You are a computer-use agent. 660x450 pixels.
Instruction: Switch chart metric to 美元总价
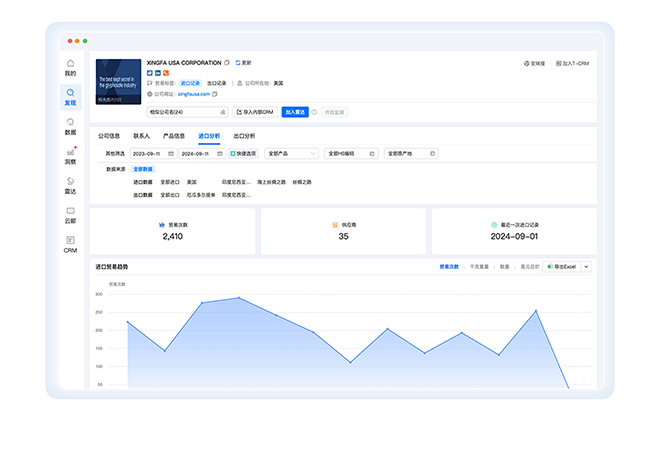pyautogui.click(x=530, y=266)
